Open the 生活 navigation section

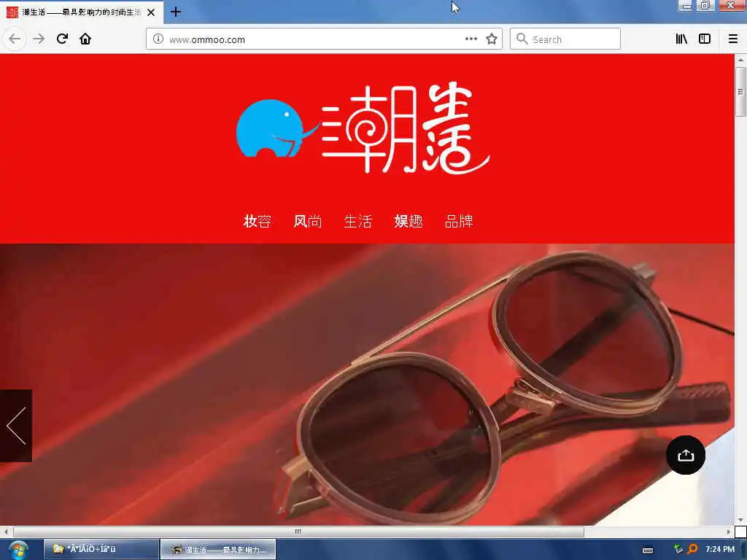point(357,222)
